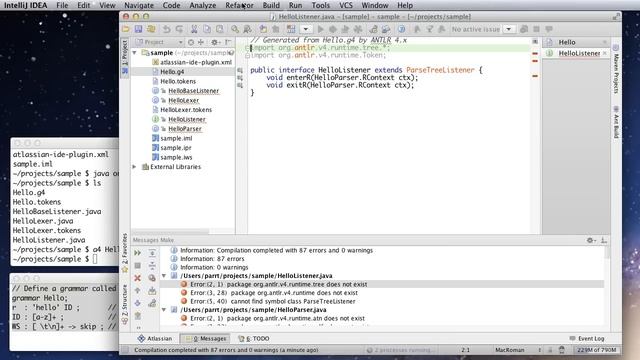
Task: Click the Redo toolbar icon
Action: pos(179,29)
